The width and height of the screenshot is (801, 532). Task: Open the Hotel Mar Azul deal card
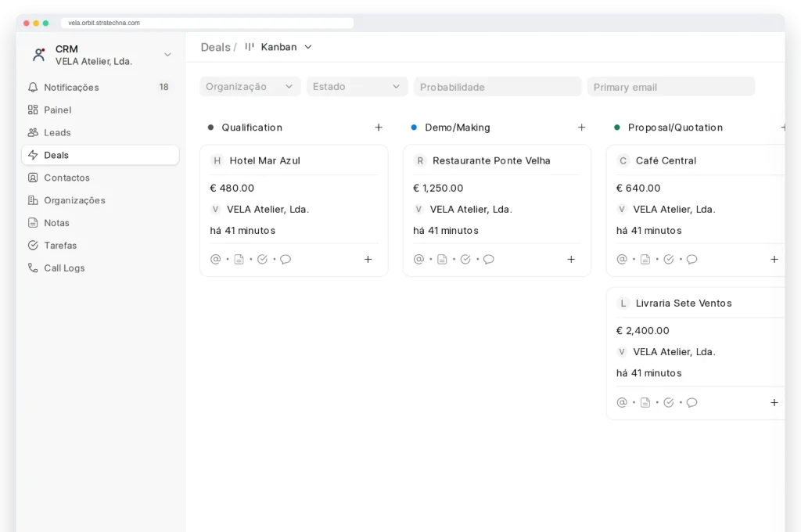click(x=294, y=210)
